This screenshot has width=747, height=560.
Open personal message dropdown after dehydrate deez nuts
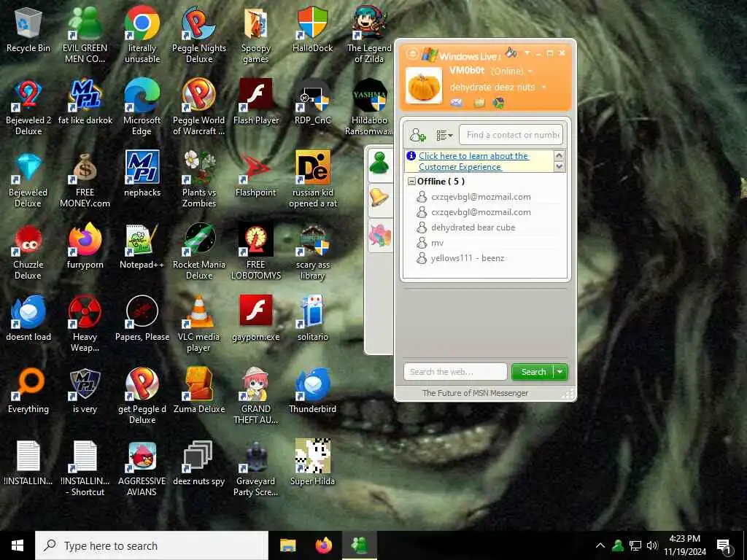(x=544, y=87)
